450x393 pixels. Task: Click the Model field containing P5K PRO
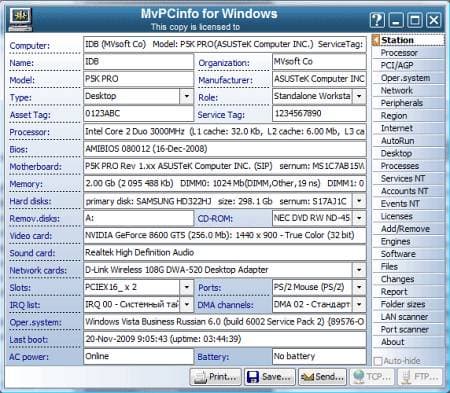(138, 79)
